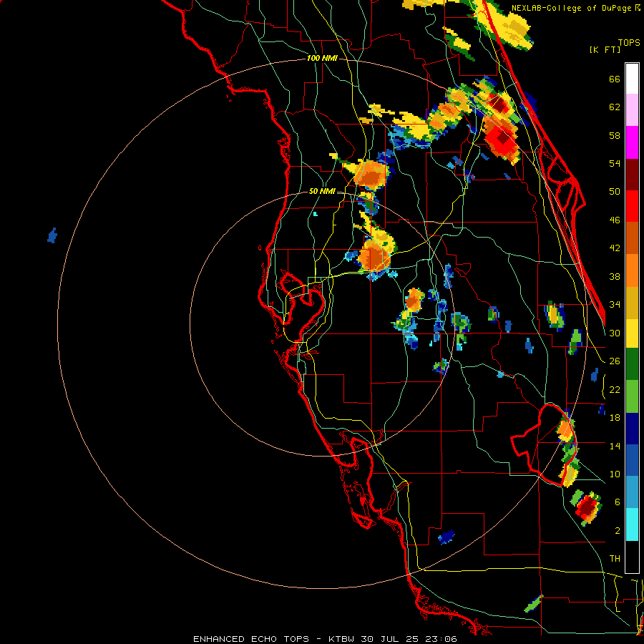Viewport: 644px width, 644px height.
Task: Click the 62 value on the legend
Action: coord(615,107)
